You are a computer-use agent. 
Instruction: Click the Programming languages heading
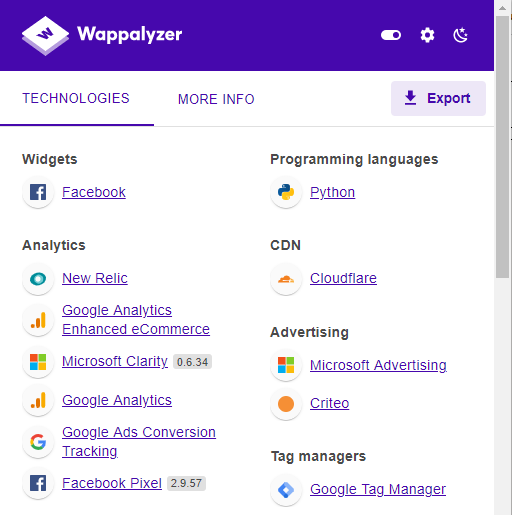click(x=354, y=159)
